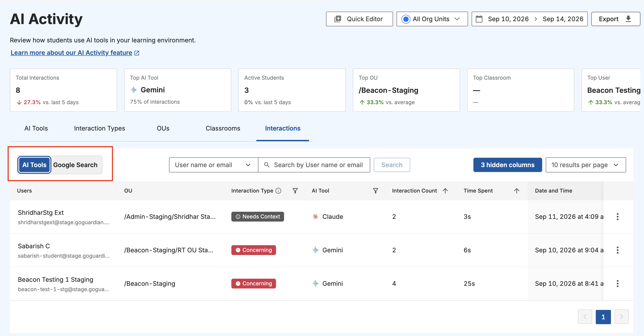Show the 3 hidden columns

pos(508,165)
